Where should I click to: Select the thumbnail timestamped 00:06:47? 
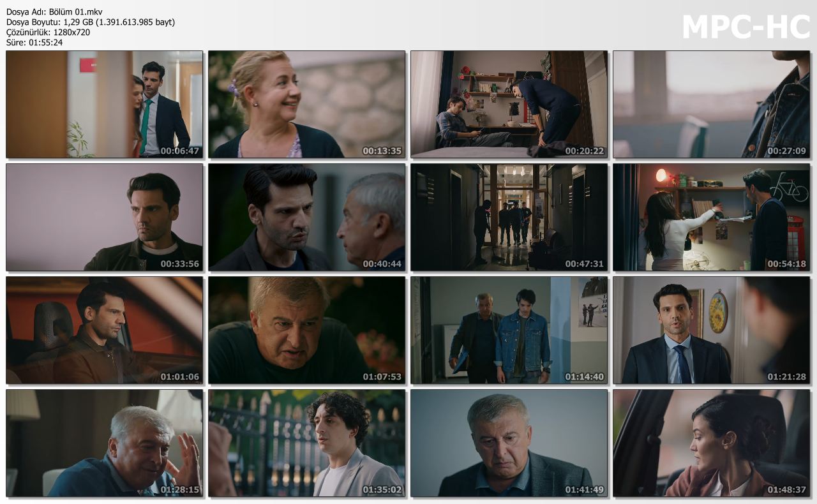click(x=104, y=104)
